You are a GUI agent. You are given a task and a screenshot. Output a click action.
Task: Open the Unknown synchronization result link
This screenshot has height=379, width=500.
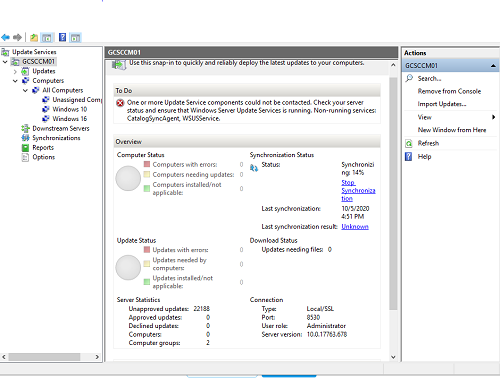355,227
